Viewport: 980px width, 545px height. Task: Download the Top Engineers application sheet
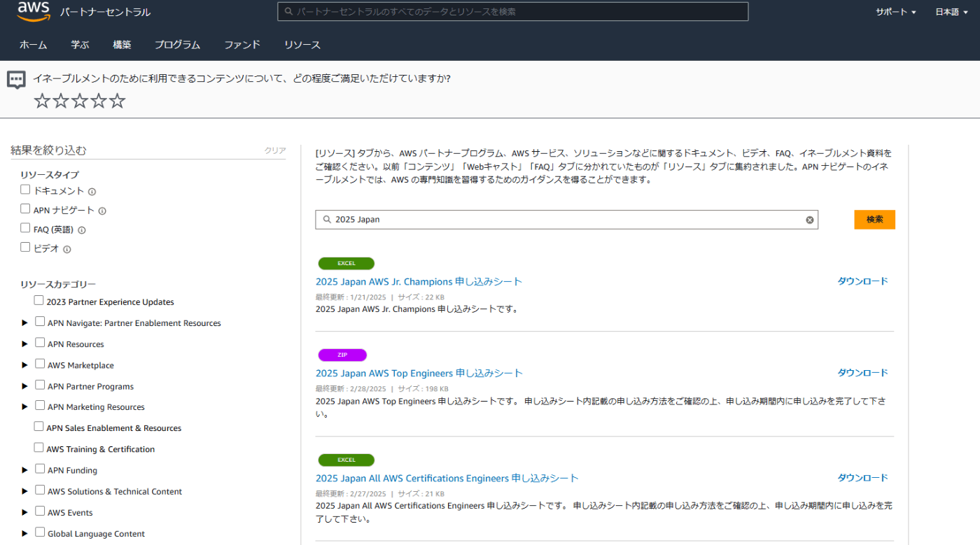point(862,373)
